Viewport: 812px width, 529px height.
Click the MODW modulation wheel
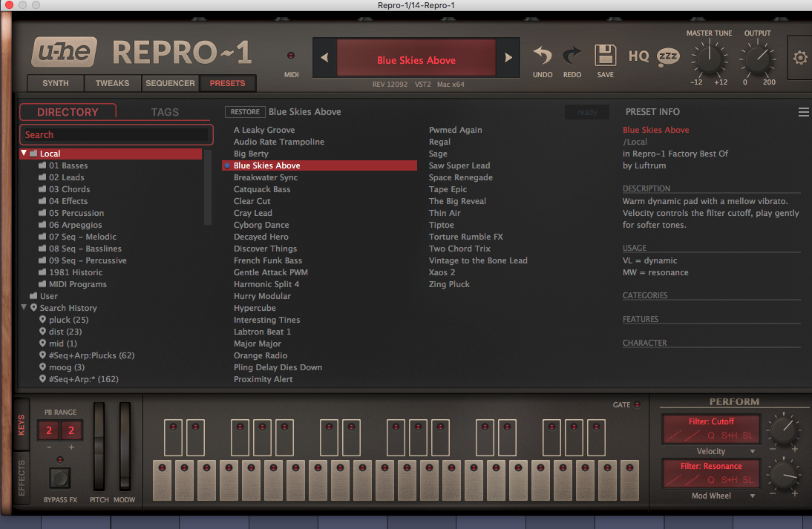coord(125,446)
